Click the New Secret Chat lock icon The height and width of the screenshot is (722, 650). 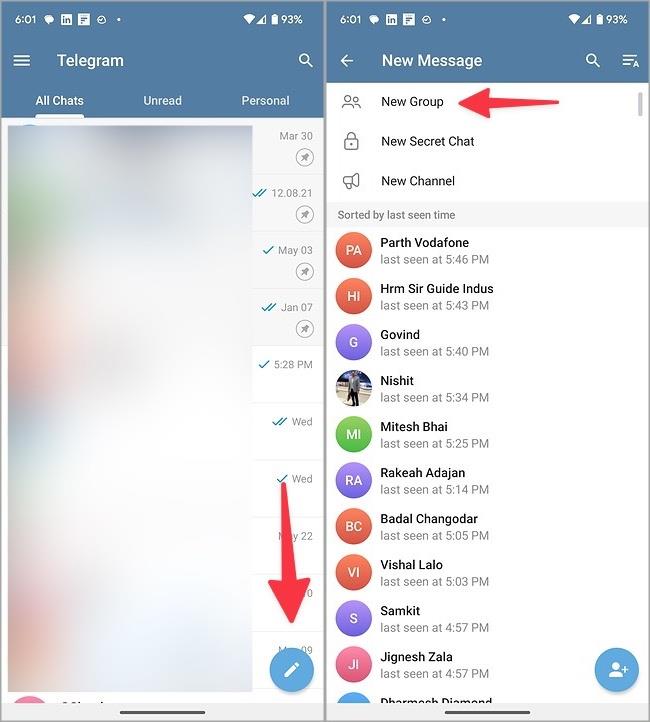(x=351, y=141)
